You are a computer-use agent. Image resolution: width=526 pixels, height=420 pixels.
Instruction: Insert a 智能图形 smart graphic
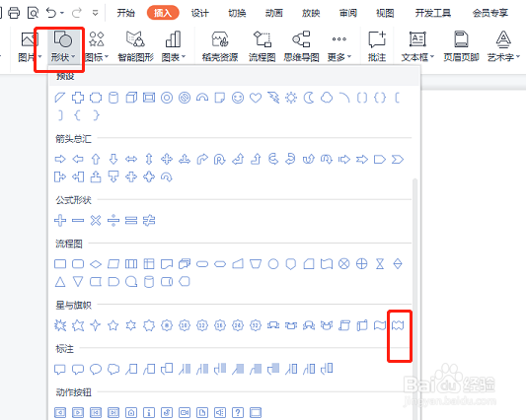pos(135,47)
